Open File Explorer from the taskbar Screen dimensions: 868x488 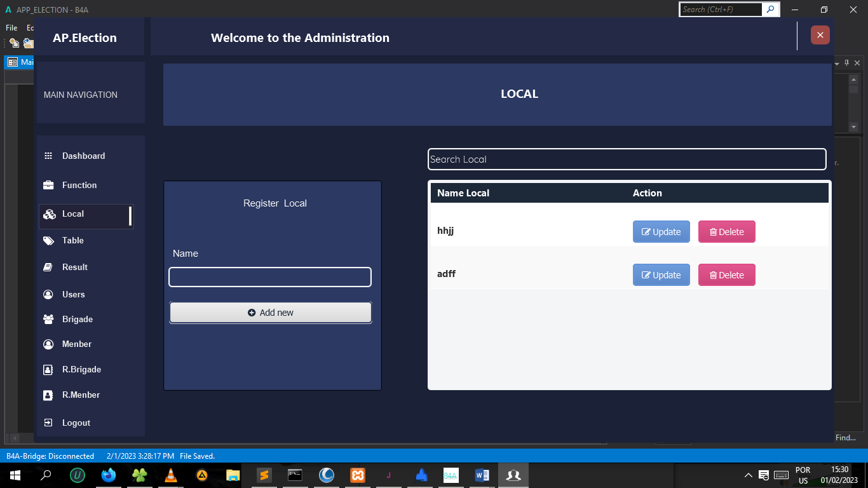[x=233, y=475]
